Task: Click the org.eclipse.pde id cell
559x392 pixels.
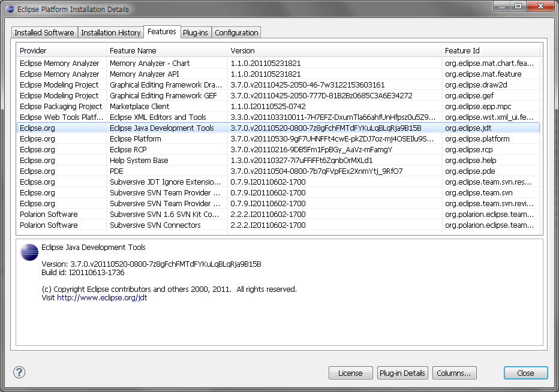Action: (470, 171)
